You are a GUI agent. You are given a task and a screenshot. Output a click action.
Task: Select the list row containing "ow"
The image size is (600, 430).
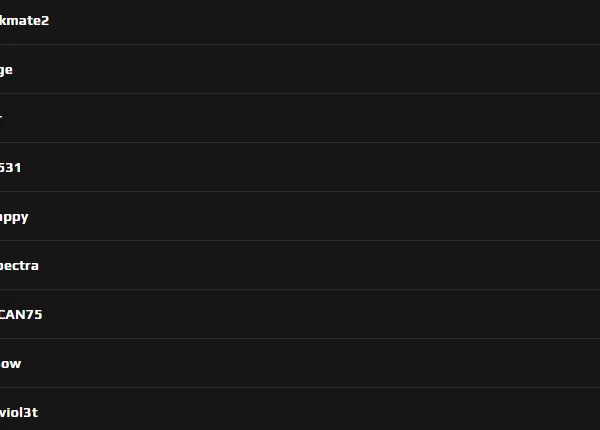point(300,363)
